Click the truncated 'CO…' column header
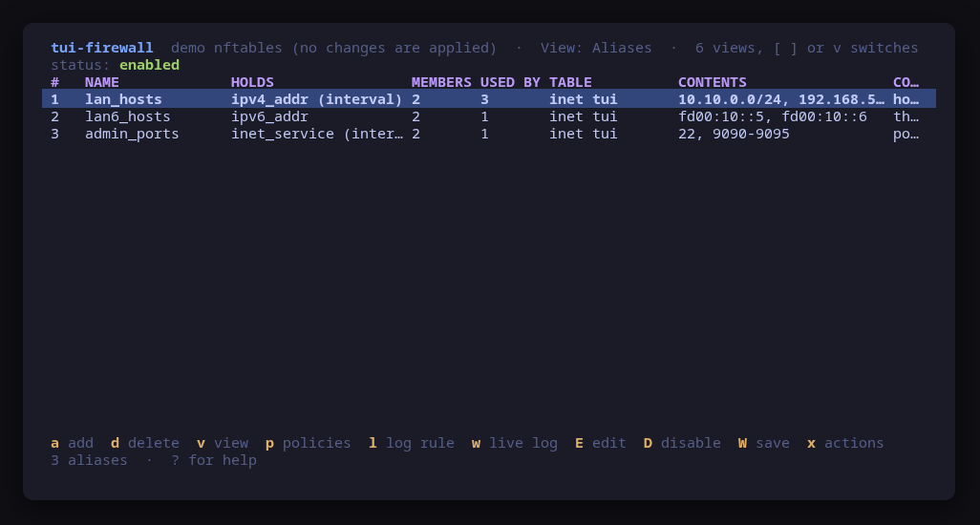The width and height of the screenshot is (980, 525). pyautogui.click(x=906, y=82)
